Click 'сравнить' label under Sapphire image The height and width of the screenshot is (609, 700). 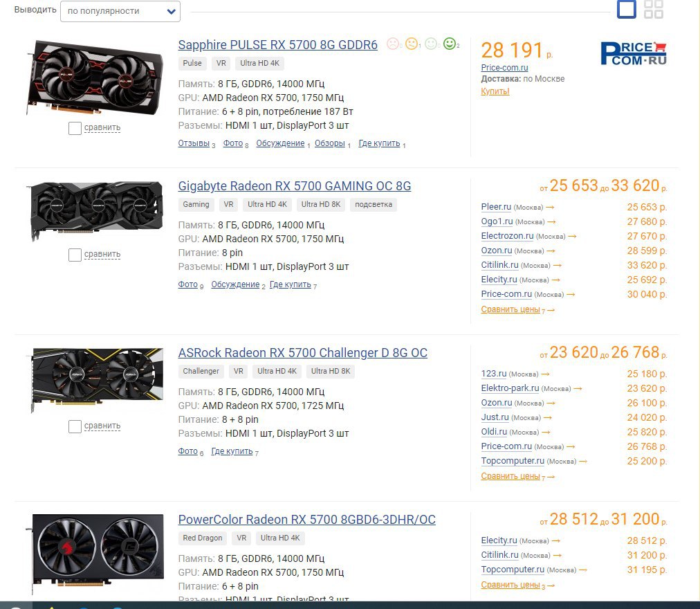click(102, 127)
